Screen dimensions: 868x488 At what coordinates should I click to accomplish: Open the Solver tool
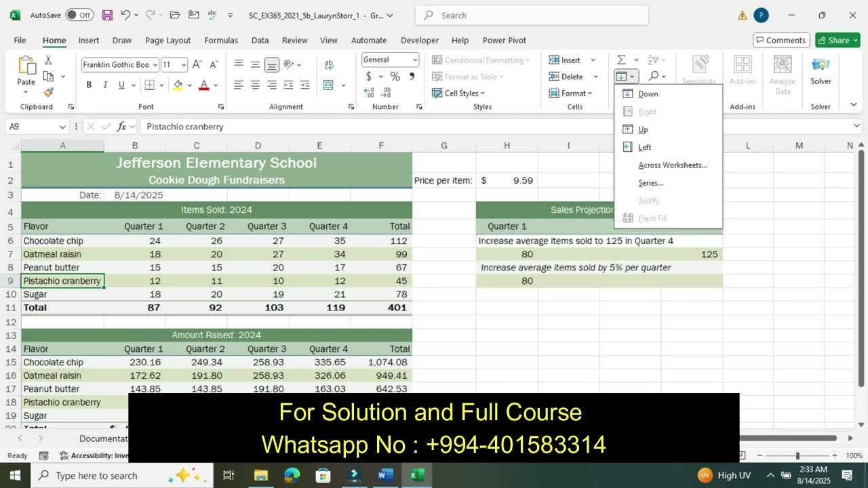[821, 71]
